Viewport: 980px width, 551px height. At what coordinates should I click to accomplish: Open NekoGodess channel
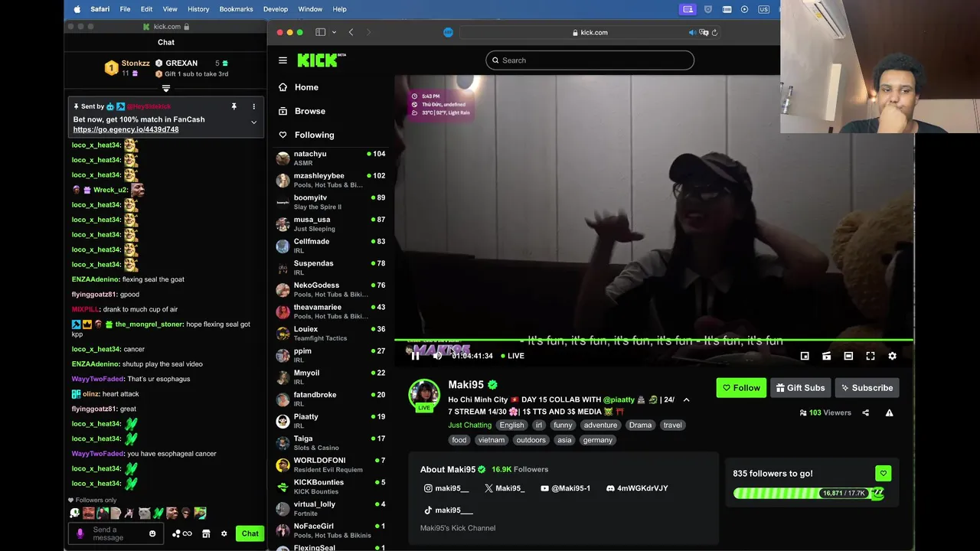331,289
